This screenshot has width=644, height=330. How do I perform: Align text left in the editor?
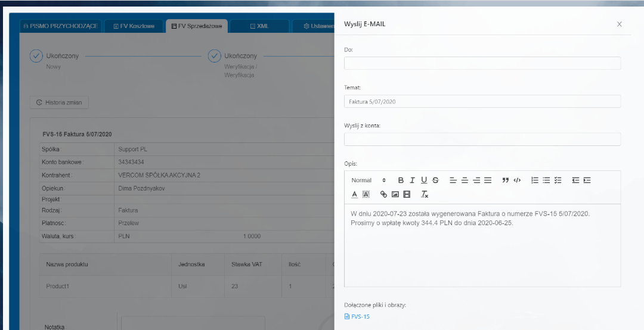[453, 180]
